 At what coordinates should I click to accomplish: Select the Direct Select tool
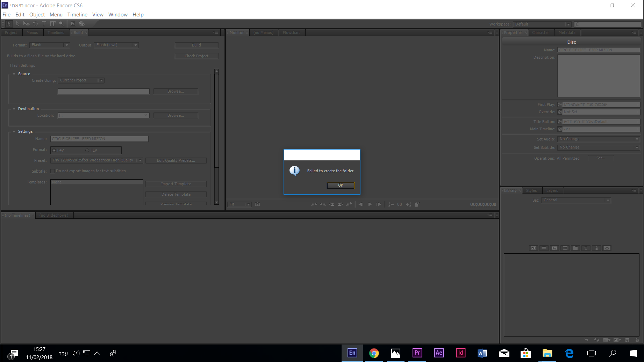click(x=17, y=24)
